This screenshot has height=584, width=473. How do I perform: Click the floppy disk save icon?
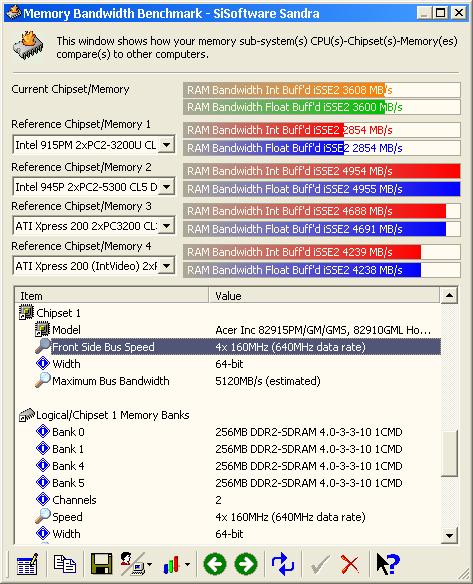point(101,564)
